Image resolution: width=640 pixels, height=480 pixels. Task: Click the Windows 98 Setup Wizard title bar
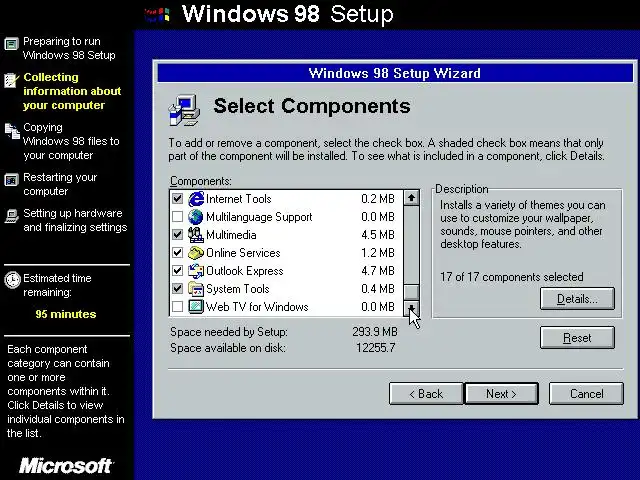pyautogui.click(x=395, y=73)
